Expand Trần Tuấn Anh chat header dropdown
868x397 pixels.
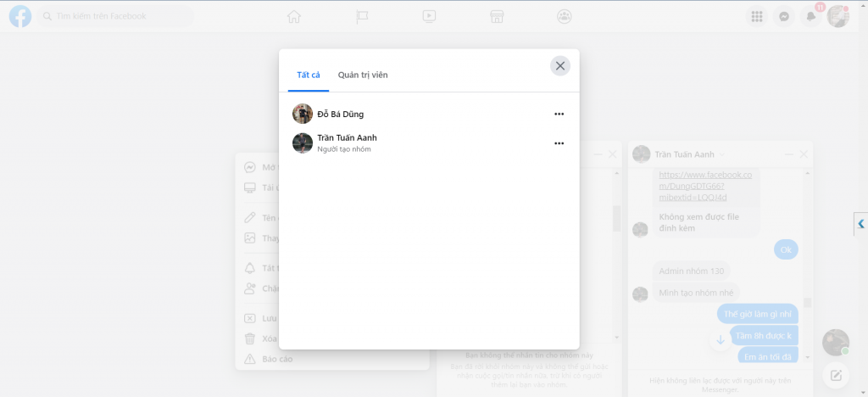pyautogui.click(x=691, y=154)
